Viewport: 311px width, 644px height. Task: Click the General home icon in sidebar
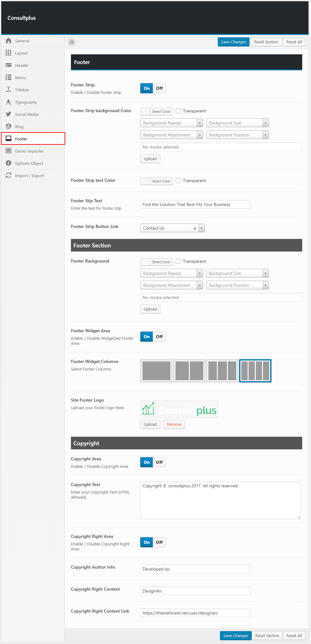(x=8, y=41)
